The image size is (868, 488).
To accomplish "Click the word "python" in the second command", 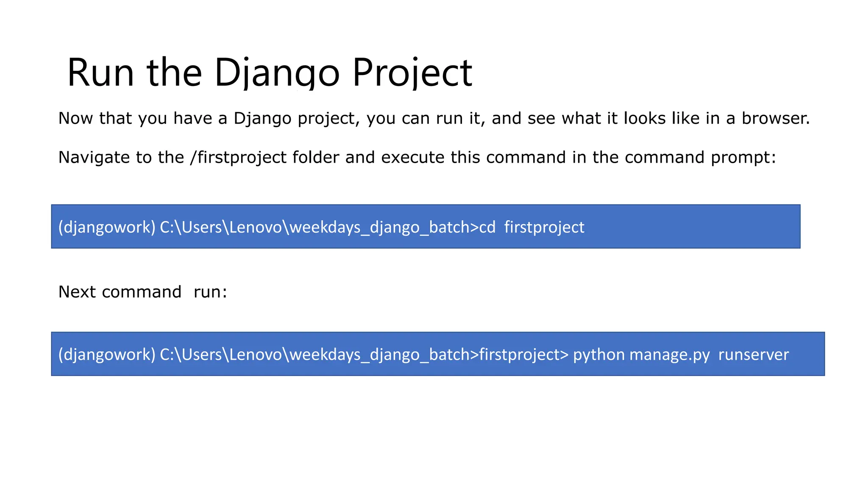I will 598,355.
